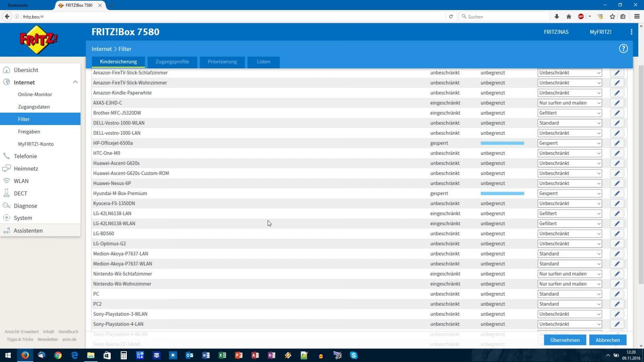Open the Adblock Plus extension icon
The image size is (644, 362).
pos(581,16)
